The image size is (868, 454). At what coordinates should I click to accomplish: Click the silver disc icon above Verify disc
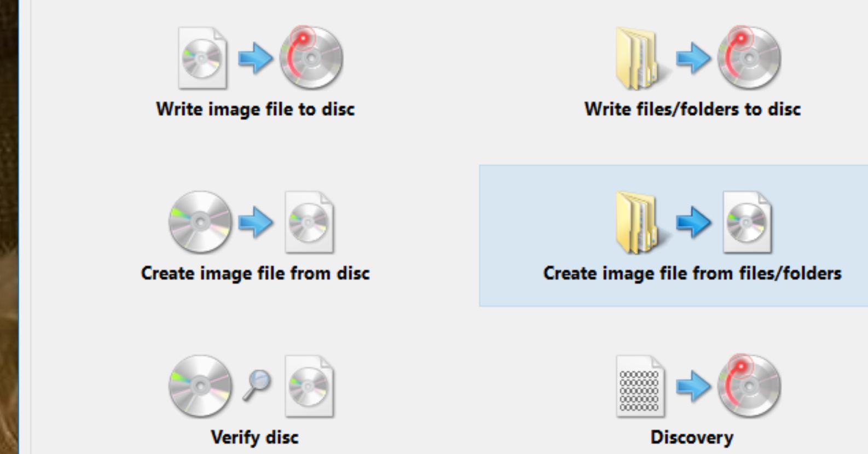point(200,386)
